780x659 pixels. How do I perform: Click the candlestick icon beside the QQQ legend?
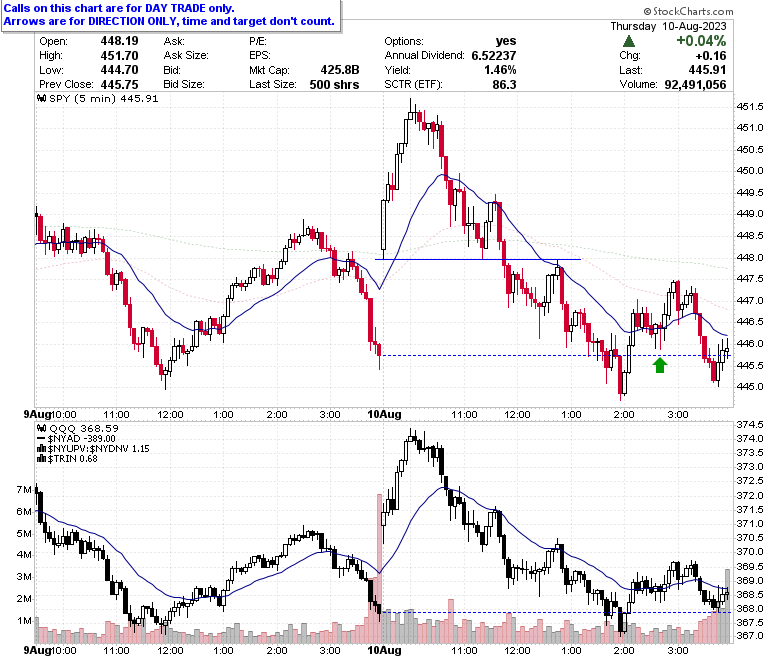coord(42,428)
